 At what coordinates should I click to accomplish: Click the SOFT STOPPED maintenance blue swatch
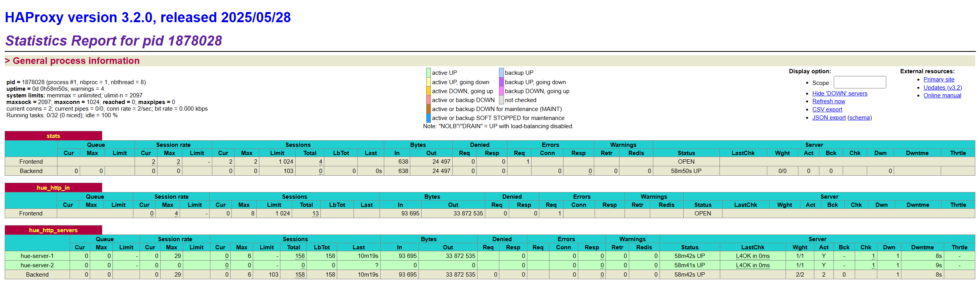point(429,118)
